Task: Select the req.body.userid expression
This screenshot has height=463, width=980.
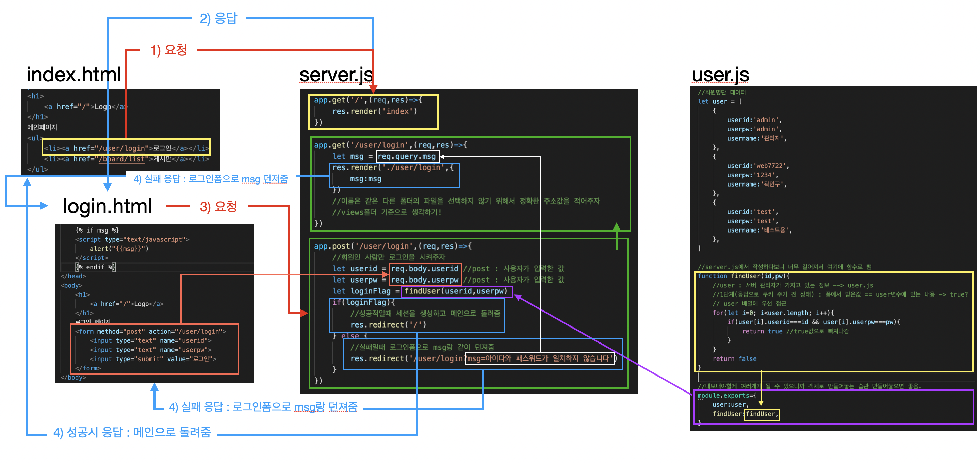Action: 425,269
